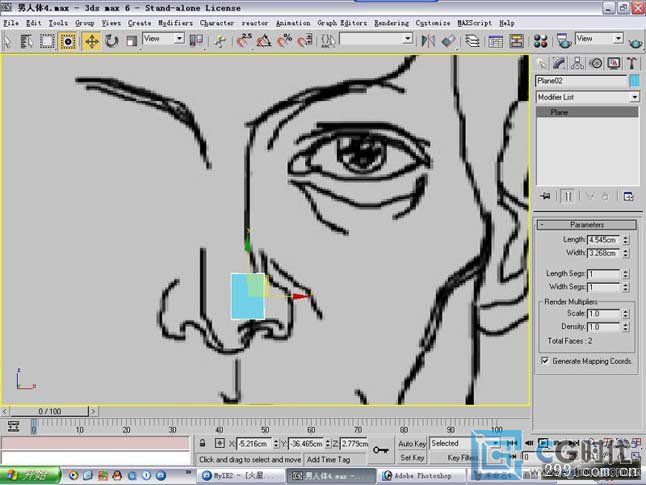Toggle the Selection Lock padlock
646x485 pixels.
click(x=202, y=443)
